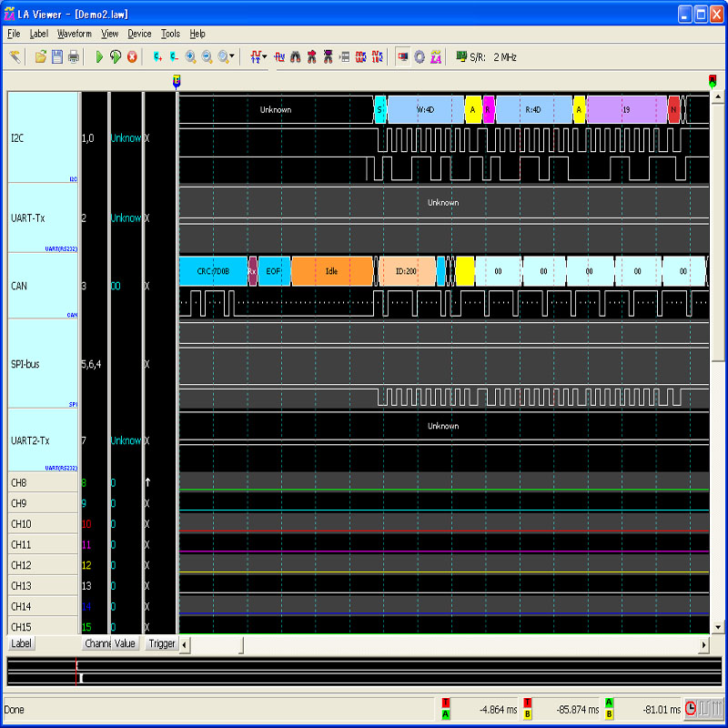Image resolution: width=728 pixels, height=728 pixels.
Task: Toggle CH8 rising edge trigger condition
Action: 147,482
